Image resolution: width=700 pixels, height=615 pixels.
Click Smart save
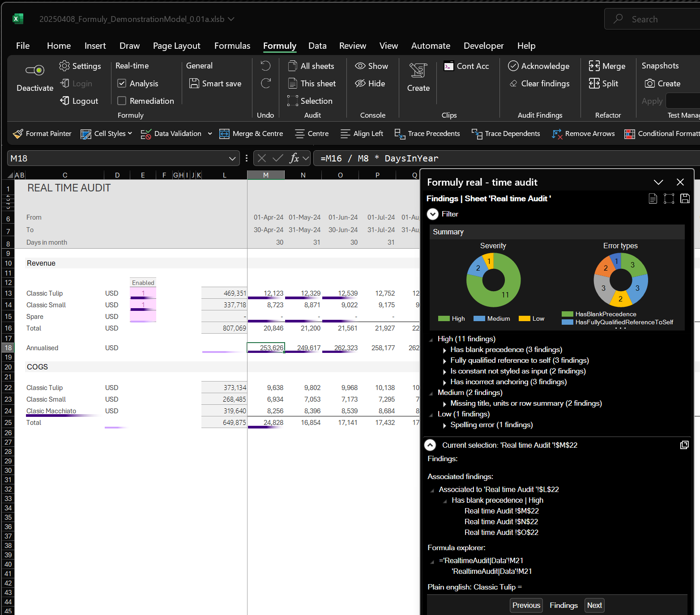tap(215, 83)
